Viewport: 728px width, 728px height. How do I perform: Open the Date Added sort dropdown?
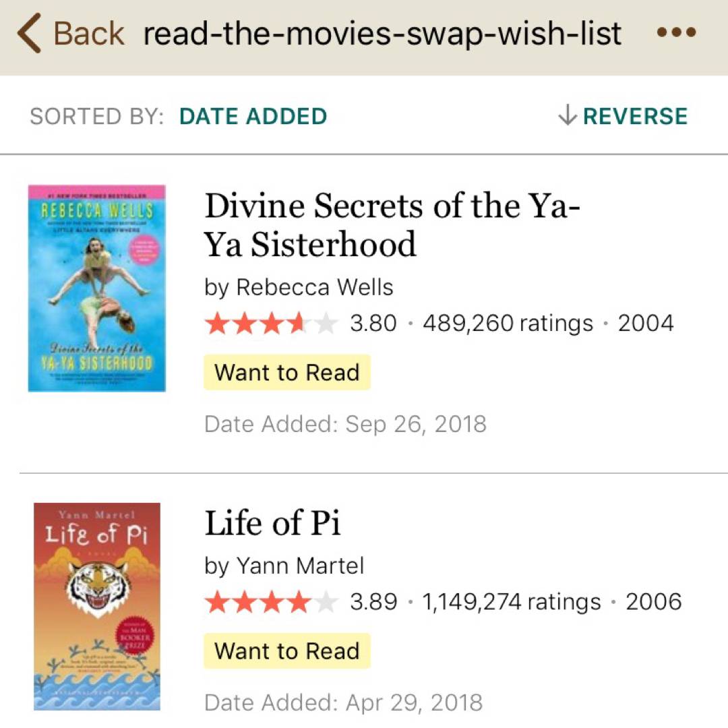(253, 117)
